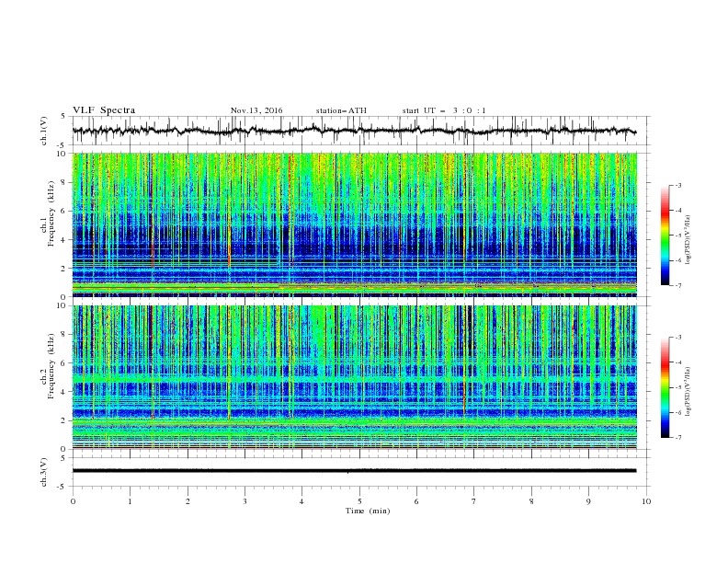
Task: Click the date 'Nov.13, 2016'
Action: [x=256, y=110]
